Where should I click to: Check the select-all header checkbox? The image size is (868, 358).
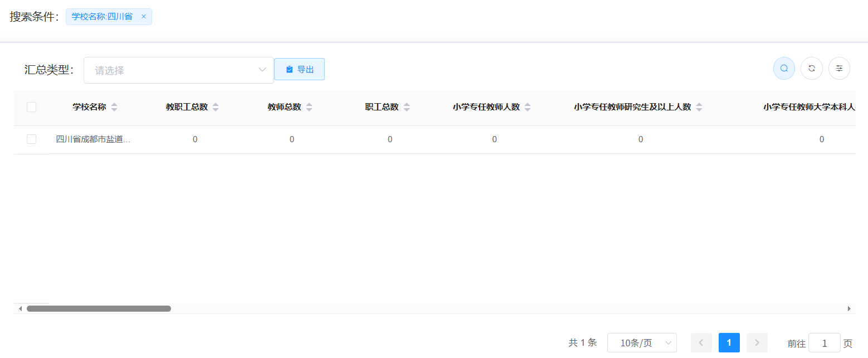pyautogui.click(x=32, y=107)
